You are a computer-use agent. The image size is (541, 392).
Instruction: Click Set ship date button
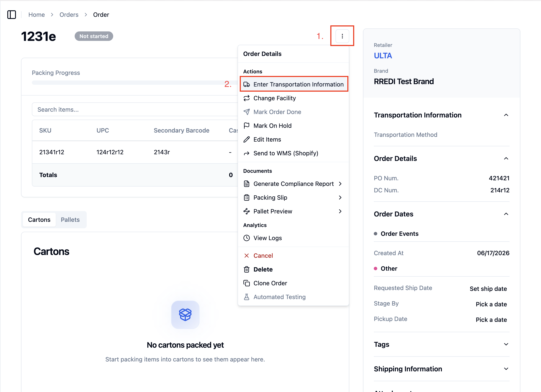(488, 289)
